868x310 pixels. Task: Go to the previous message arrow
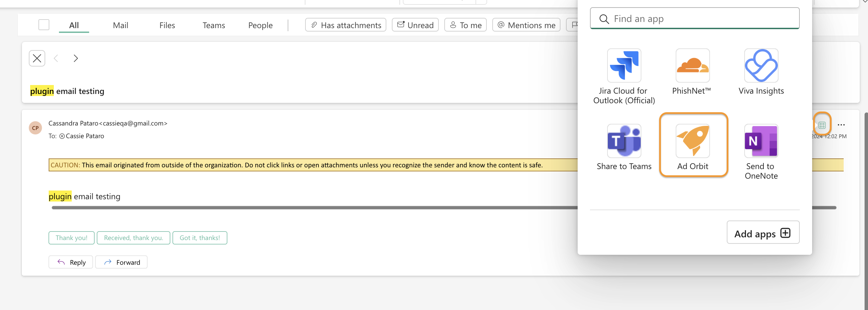coord(56,58)
